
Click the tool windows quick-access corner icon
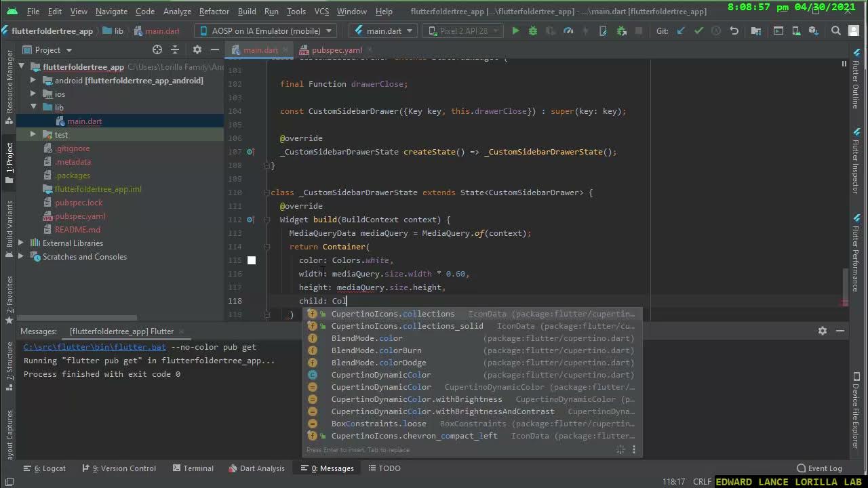pos(9,482)
